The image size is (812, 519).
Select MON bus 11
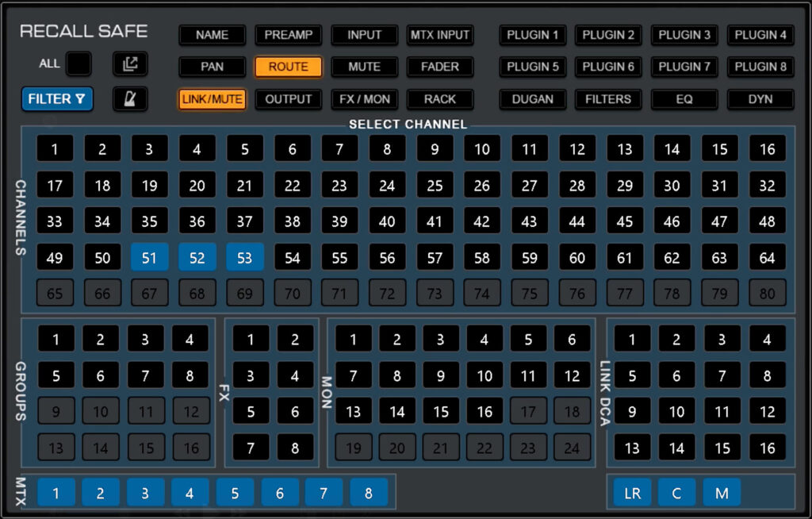[529, 375]
